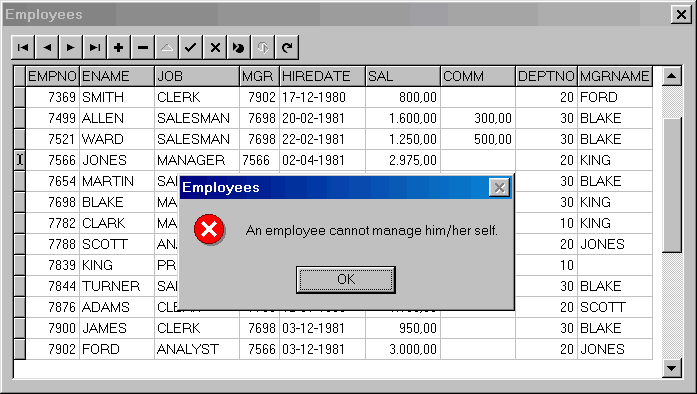
Task: Select the EMPNO column header
Action: [x=52, y=76]
